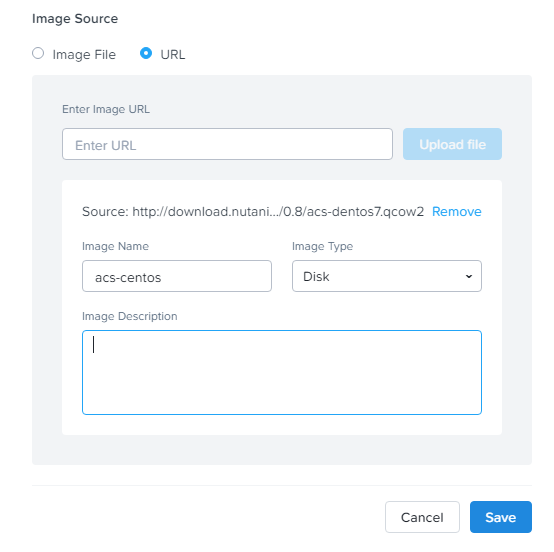Remove the acs-centos7.qcow2 source

click(x=456, y=212)
